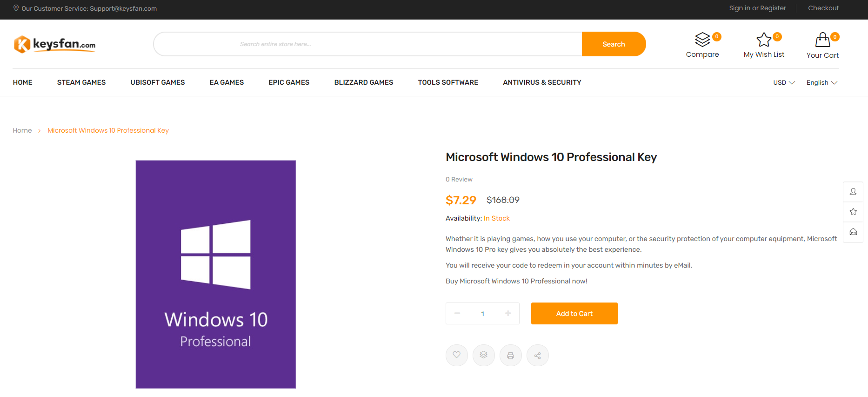
Task: Increase quantity with the plus button
Action: 508,313
